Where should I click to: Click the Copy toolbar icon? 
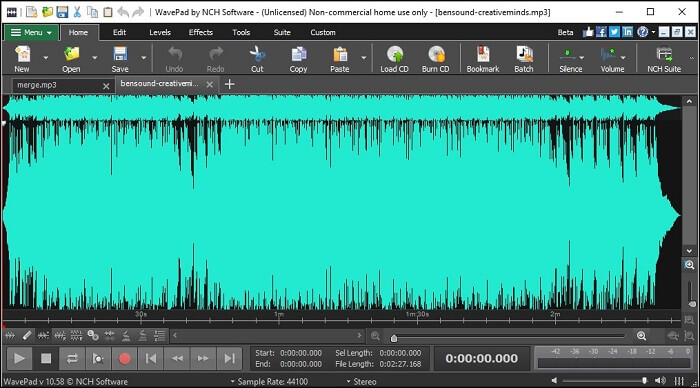pyautogui.click(x=298, y=54)
